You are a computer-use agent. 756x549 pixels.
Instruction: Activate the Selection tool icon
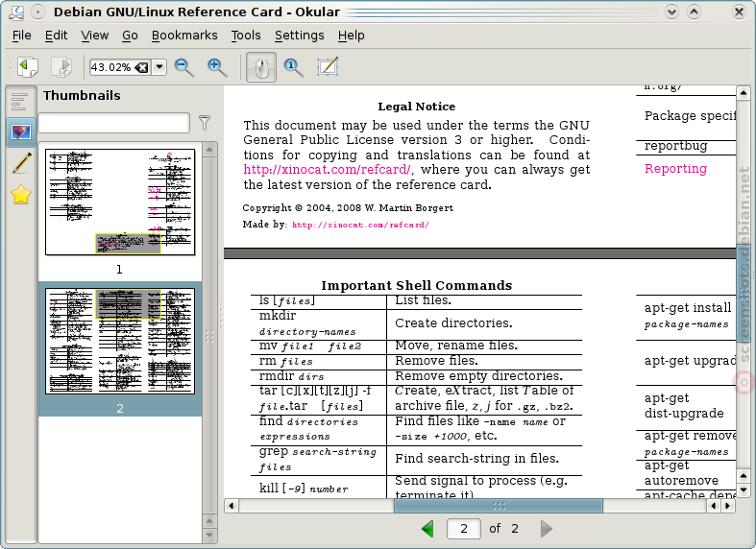[x=328, y=66]
